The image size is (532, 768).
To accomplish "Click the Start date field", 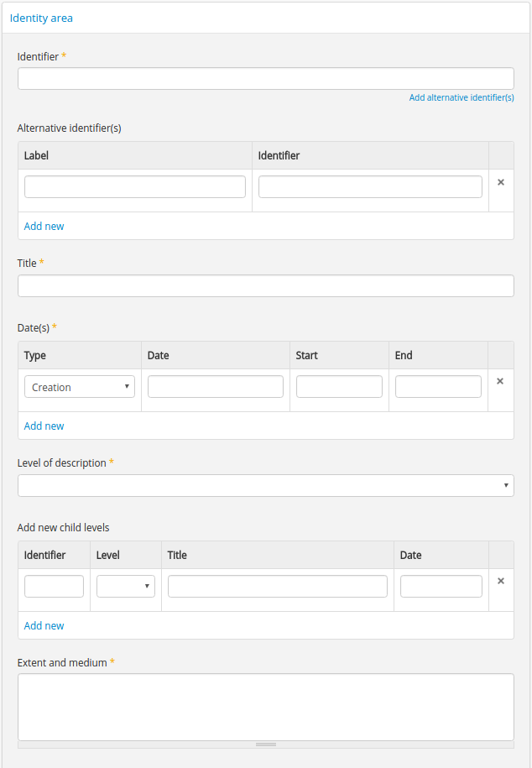I will 339,387.
